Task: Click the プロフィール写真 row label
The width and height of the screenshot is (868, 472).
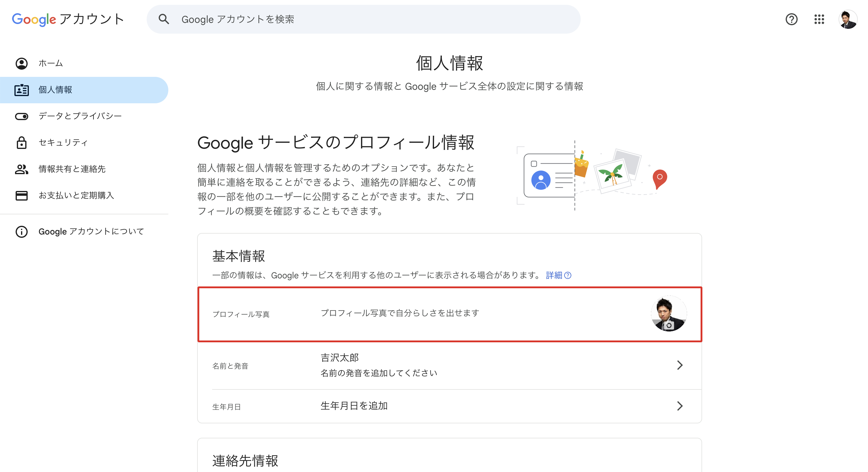Action: 241,314
